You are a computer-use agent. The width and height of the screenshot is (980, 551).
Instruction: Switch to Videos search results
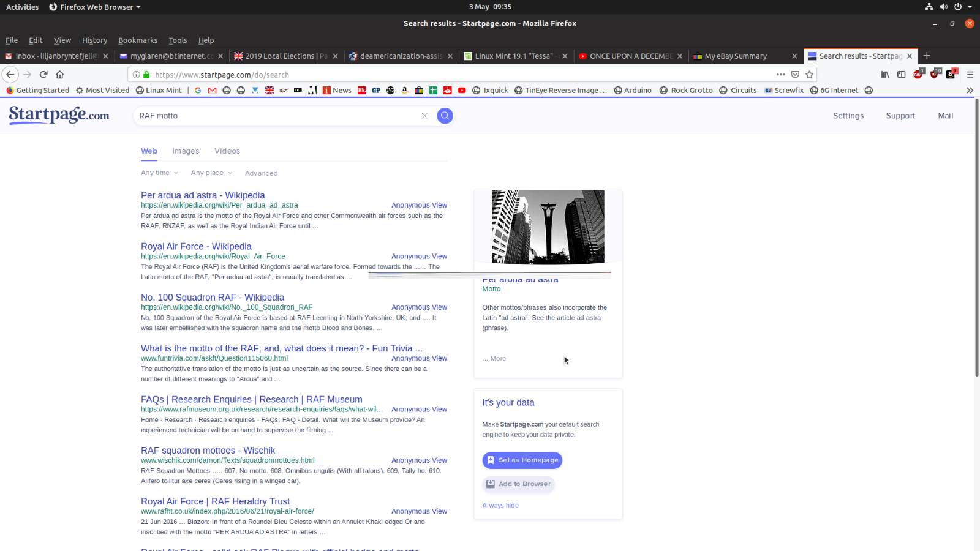(227, 151)
